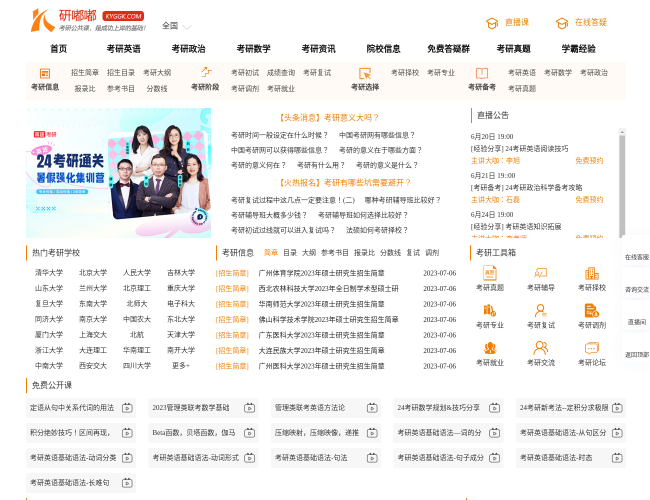Play the 考研英语基础语法-长难句 video icon
This screenshot has height=500, width=650.
127,483
